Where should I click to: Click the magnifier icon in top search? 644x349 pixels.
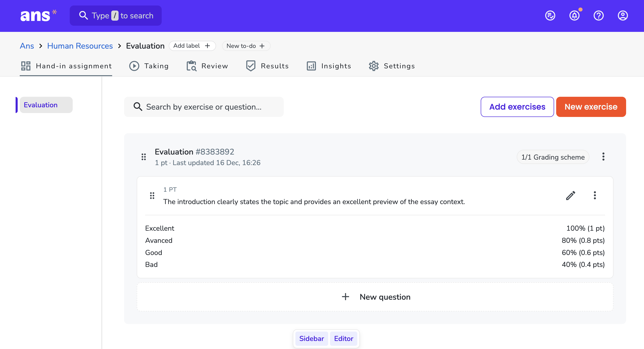[83, 15]
